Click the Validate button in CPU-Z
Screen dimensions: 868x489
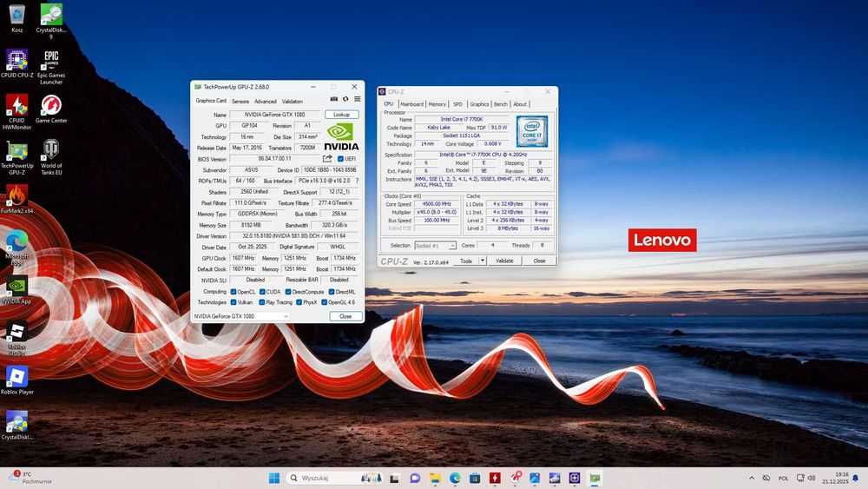[x=504, y=261]
